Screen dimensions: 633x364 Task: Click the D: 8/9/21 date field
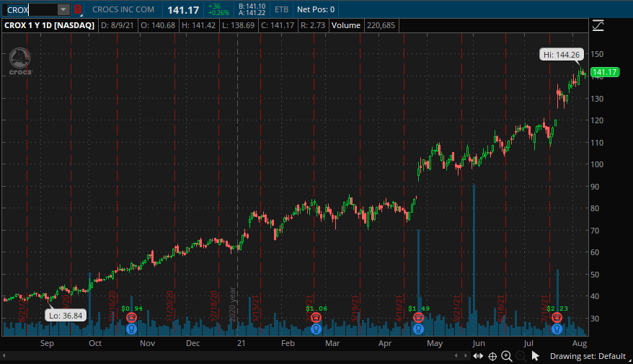click(x=117, y=25)
